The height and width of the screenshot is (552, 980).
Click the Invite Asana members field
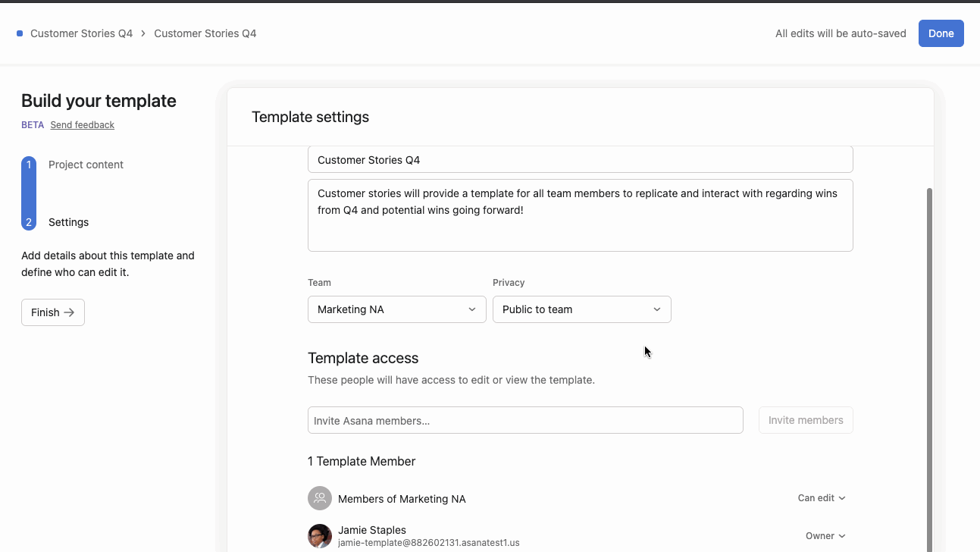[525, 420]
